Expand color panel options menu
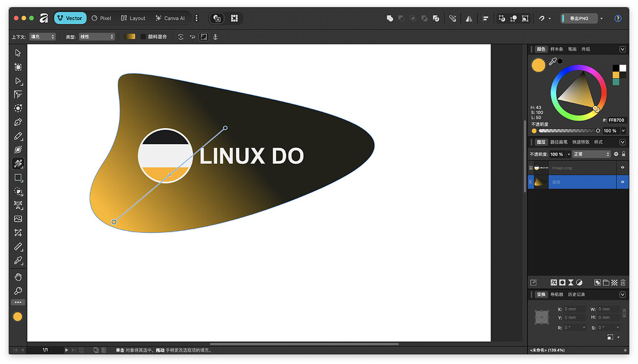 (x=622, y=49)
